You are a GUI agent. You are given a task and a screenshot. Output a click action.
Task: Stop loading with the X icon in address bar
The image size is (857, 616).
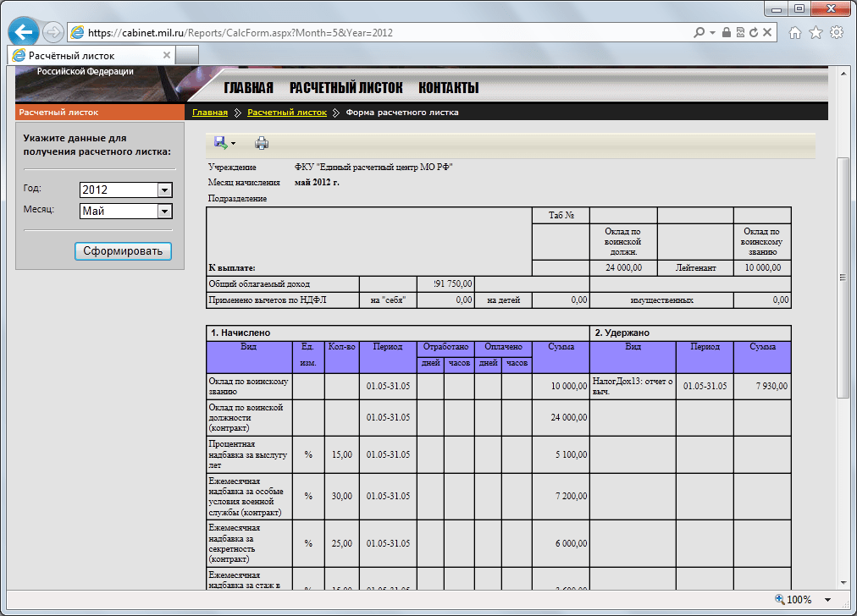coord(767,33)
